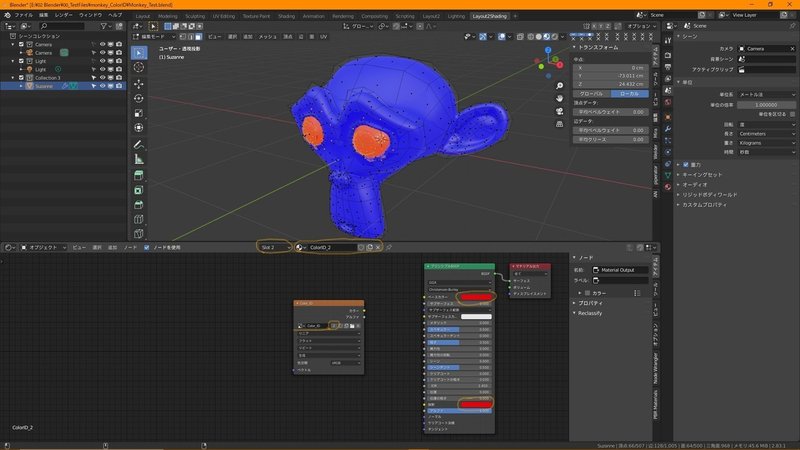Pick the Scale tool
The height and width of the screenshot is (450, 800).
coord(139,113)
